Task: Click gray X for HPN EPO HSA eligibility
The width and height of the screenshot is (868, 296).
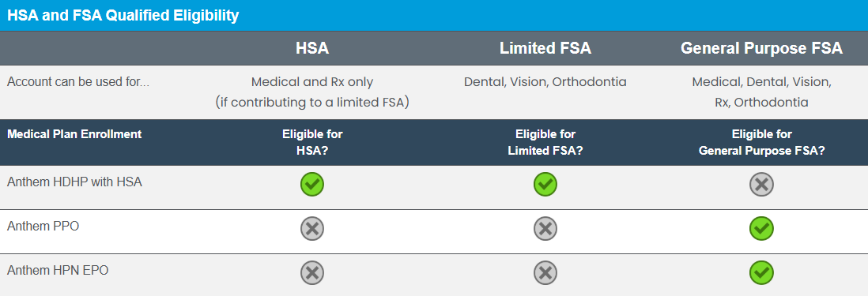Action: point(312,273)
